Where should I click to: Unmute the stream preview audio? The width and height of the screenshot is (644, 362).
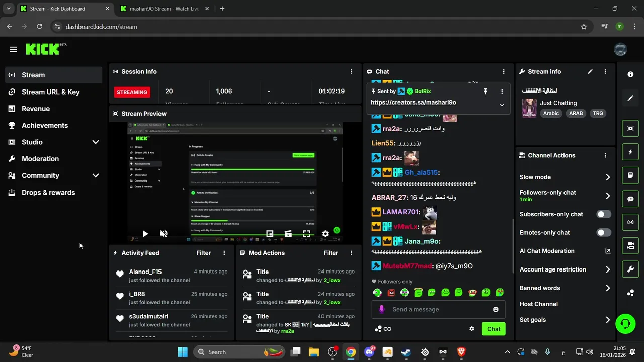(164, 234)
